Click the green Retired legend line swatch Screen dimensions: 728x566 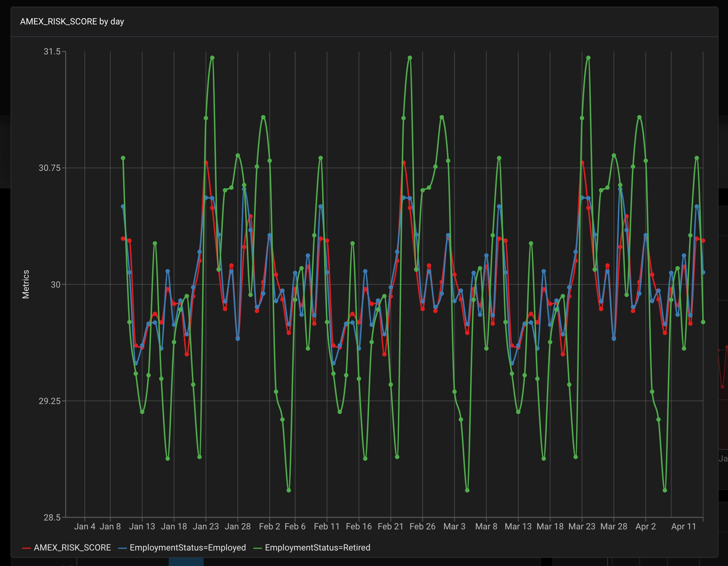258,548
